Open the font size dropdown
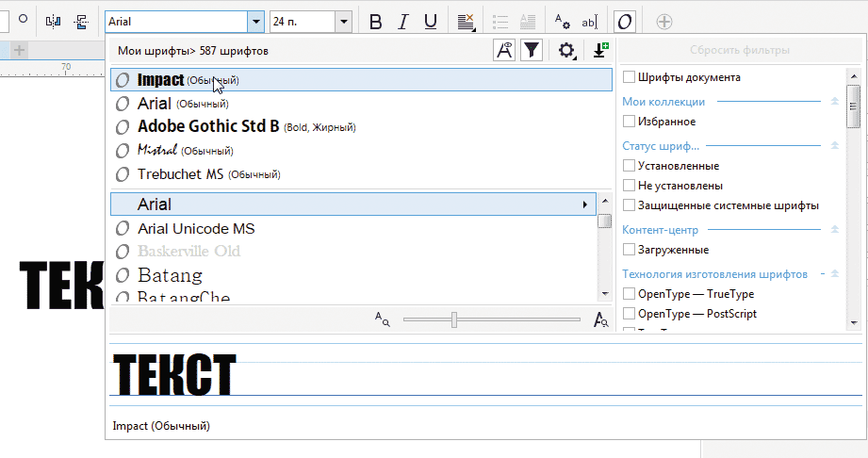 (343, 21)
